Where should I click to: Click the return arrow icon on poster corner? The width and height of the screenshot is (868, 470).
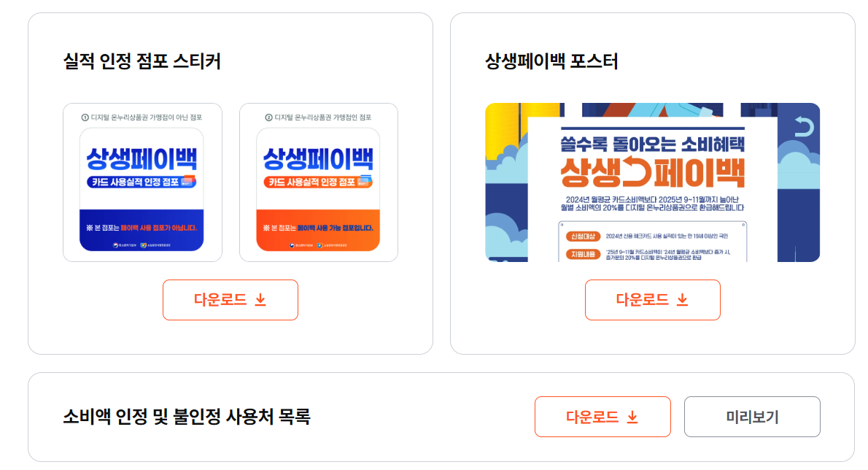[x=804, y=126]
